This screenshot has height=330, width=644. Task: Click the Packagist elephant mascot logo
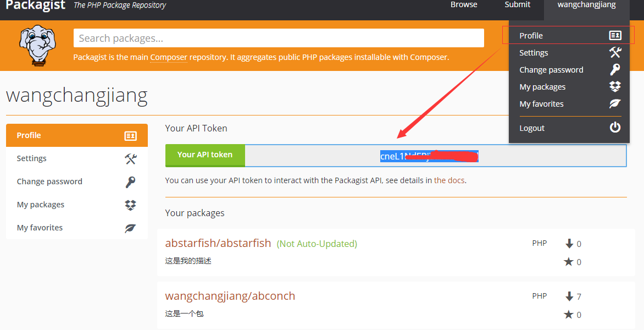tap(37, 46)
